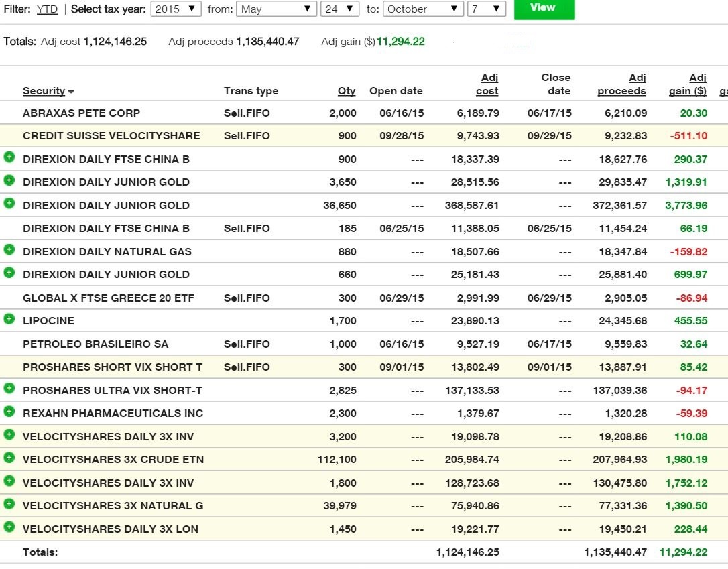Image resolution: width=728 pixels, height=569 pixels.
Task: Expand DIREXION DAILY JUNIOR GOLD 3,650 row
Action: pyautogui.click(x=9, y=180)
